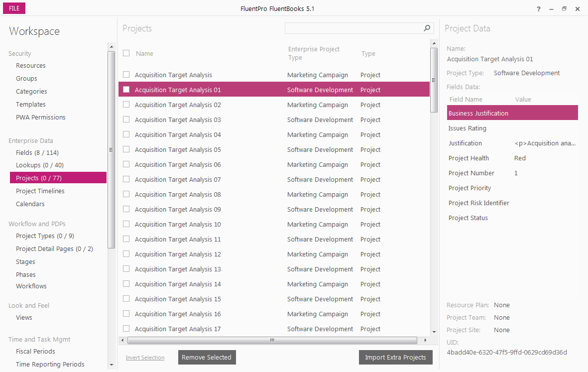Check the box for Acquisition Target Analysis 02

tap(126, 105)
